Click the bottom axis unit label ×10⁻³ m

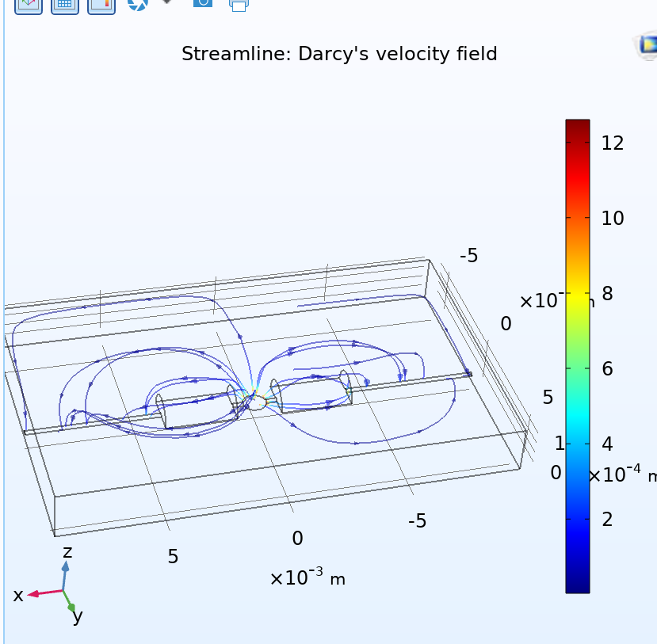click(x=307, y=578)
